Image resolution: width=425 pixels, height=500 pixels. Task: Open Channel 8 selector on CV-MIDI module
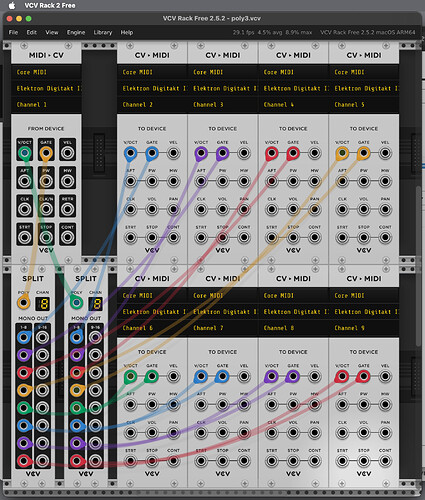pyautogui.click(x=293, y=328)
